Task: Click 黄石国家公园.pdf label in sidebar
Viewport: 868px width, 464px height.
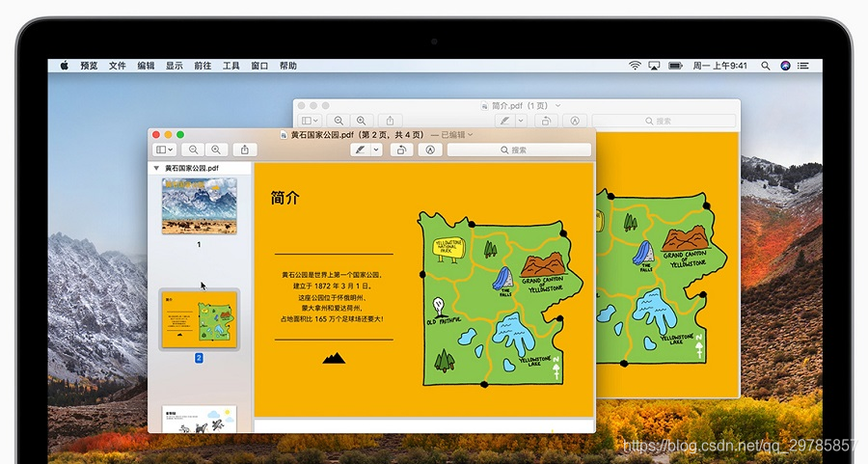Action: (192, 168)
